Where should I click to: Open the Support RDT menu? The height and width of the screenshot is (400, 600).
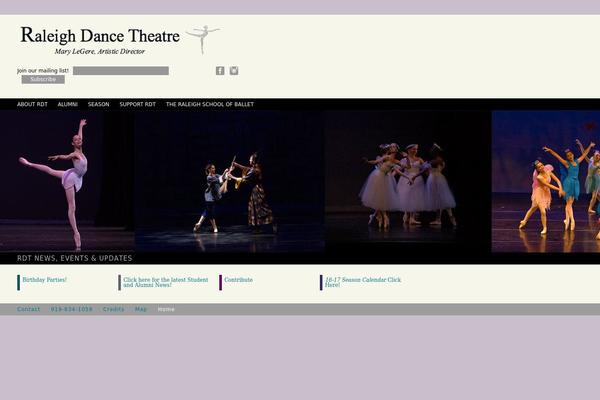138,104
